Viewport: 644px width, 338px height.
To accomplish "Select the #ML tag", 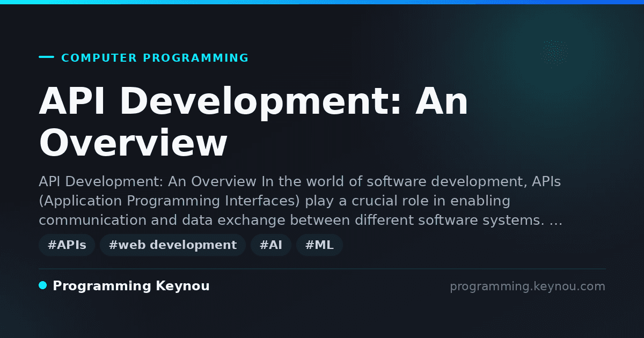I will tap(319, 245).
